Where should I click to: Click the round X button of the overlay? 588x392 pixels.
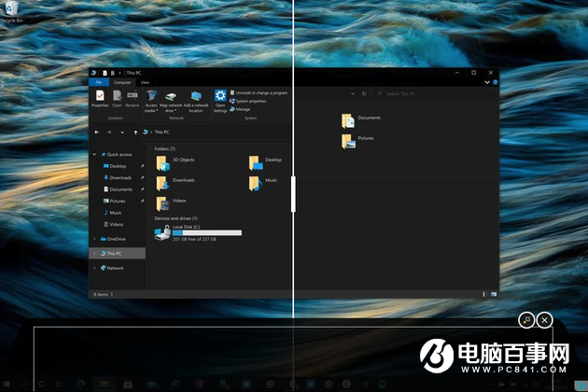coord(544,320)
